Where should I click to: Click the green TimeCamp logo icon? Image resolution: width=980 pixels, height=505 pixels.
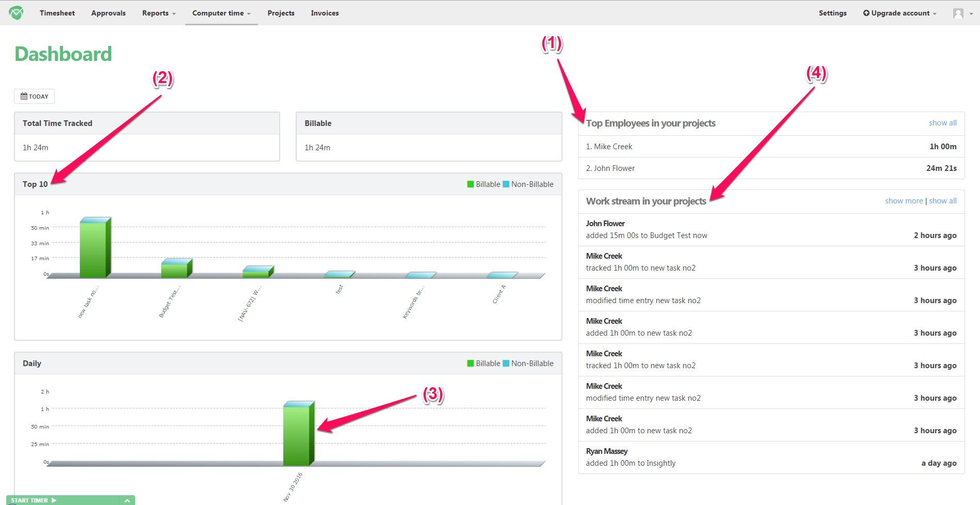[16, 13]
